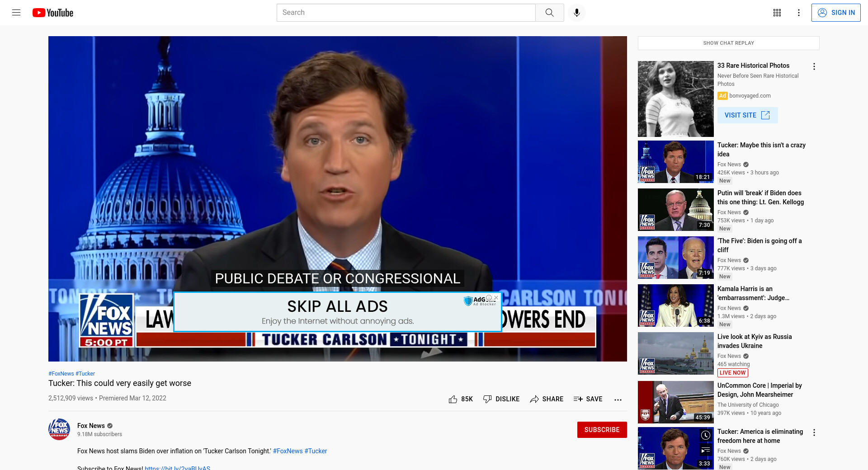Image resolution: width=868 pixels, height=470 pixels.
Task: Click title 'Kamala Harris is an embarrassment'
Action: click(753, 293)
